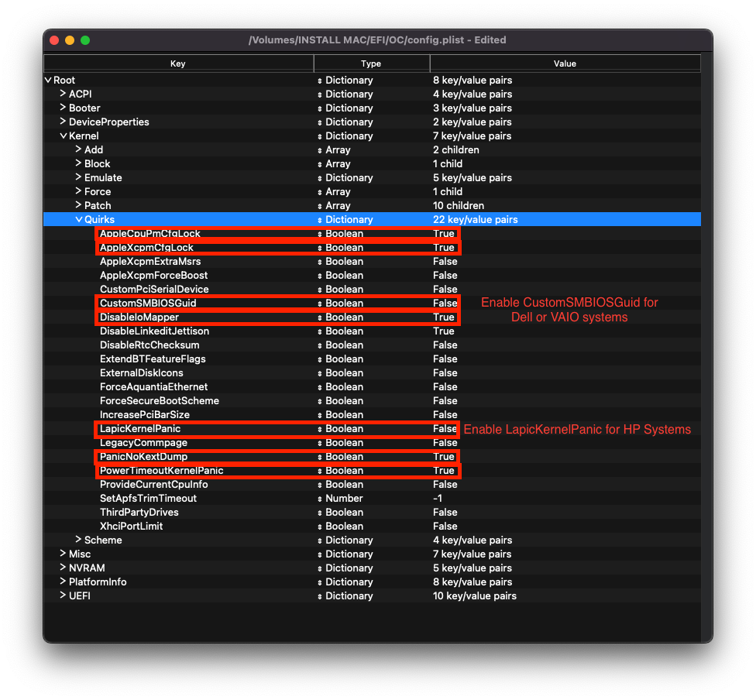The height and width of the screenshot is (700, 756).
Task: Click the PanicNoKextDump True value
Action: coord(444,457)
